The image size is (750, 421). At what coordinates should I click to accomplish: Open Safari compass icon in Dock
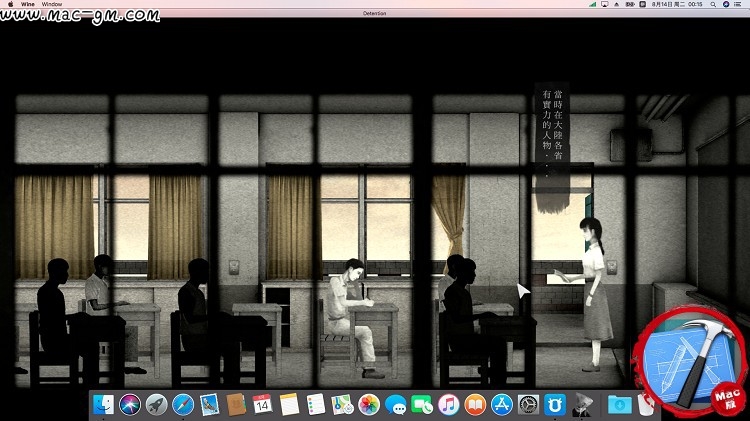(x=183, y=405)
